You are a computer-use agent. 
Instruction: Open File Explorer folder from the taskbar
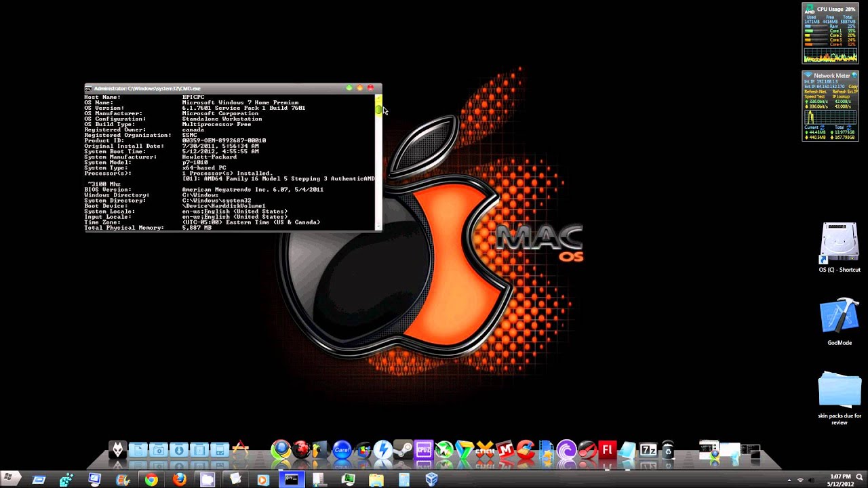[x=376, y=479]
